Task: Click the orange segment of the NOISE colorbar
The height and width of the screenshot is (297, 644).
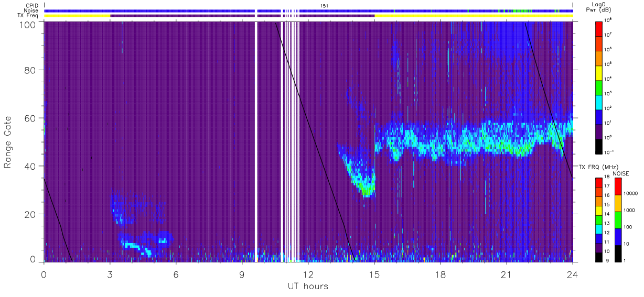Action: 618,203
